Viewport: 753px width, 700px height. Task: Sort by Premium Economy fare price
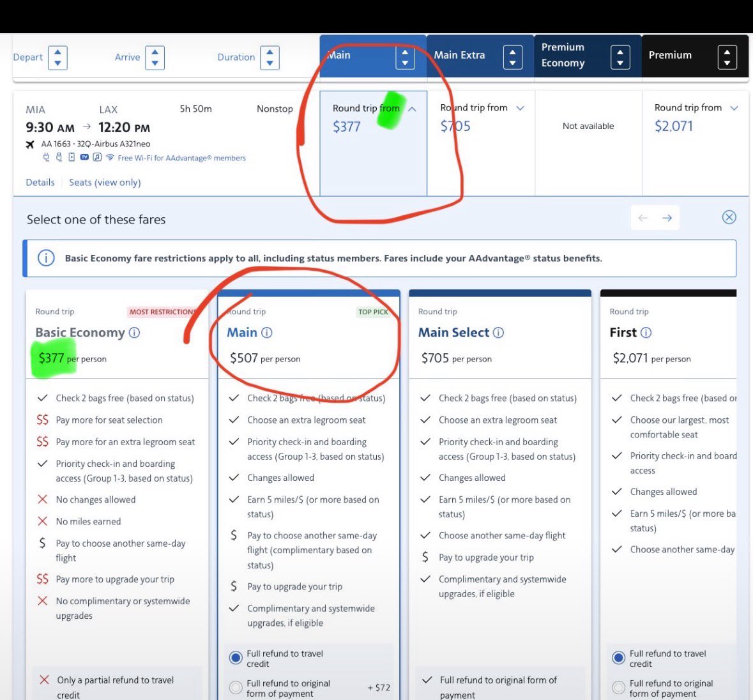[620, 57]
